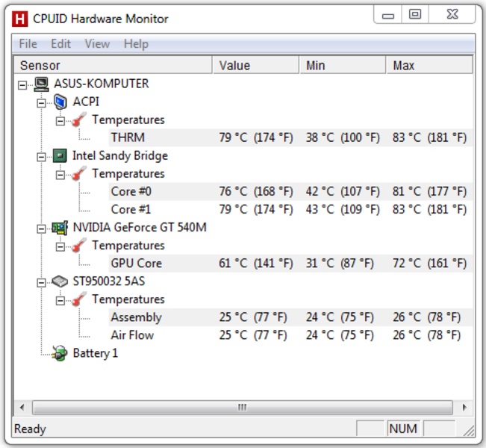This screenshot has width=486, height=448.
Task: Select the NVIDIA GeForce GT 540M label
Action: (140, 228)
